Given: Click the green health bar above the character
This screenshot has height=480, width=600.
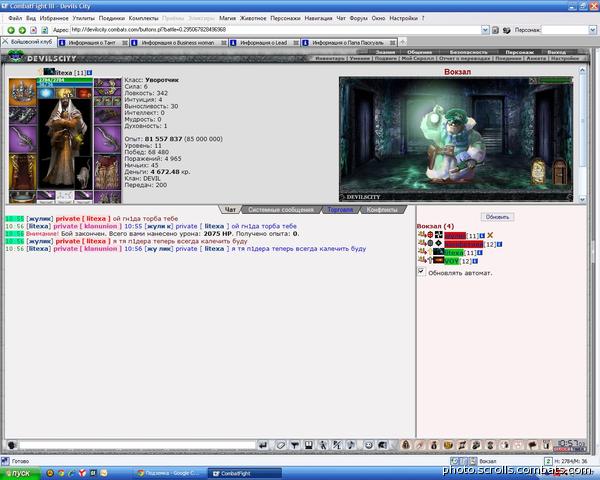Looking at the screenshot, I should pyautogui.click(x=65, y=80).
